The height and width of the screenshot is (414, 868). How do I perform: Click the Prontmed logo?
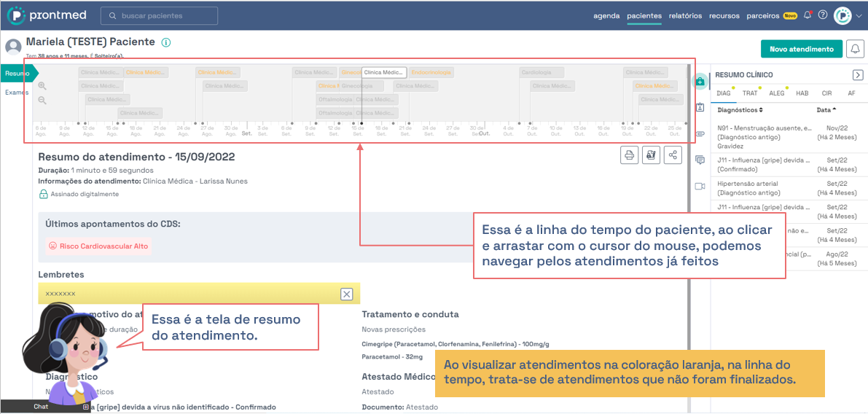[47, 15]
